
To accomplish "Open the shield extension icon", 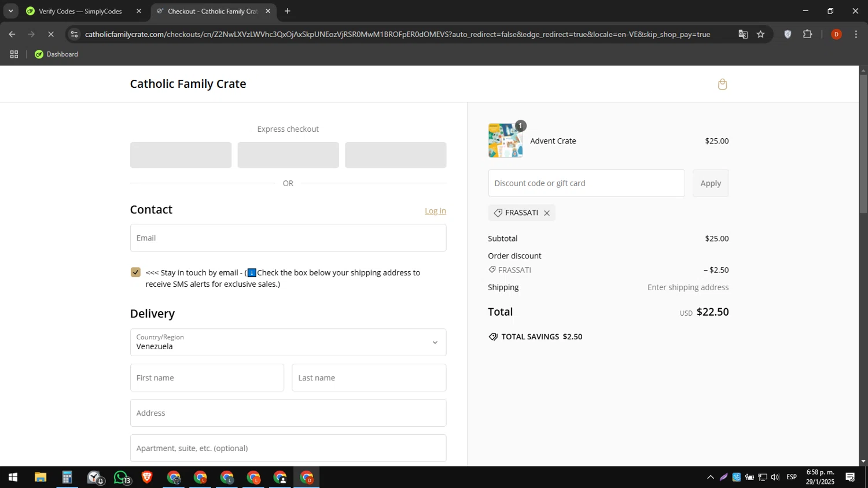I will (x=788, y=34).
